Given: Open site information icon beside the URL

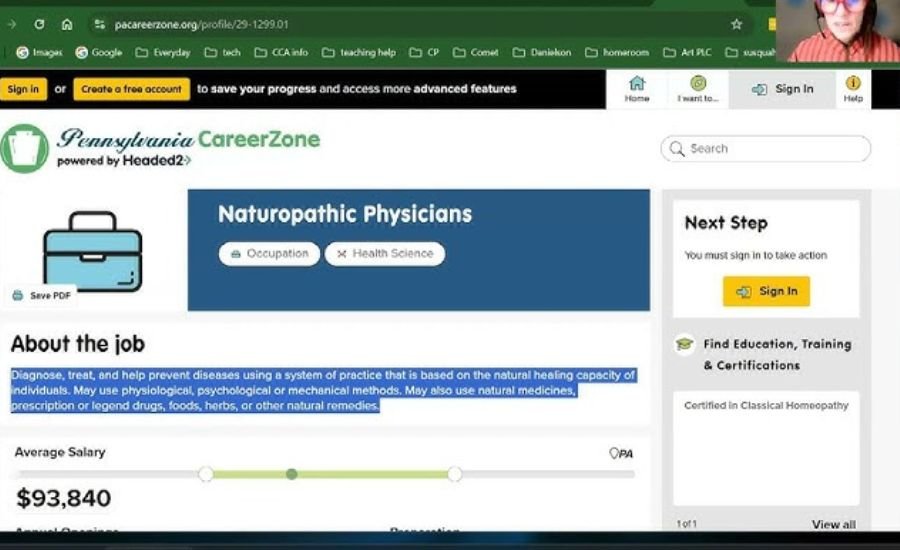Looking at the screenshot, I should point(100,24).
